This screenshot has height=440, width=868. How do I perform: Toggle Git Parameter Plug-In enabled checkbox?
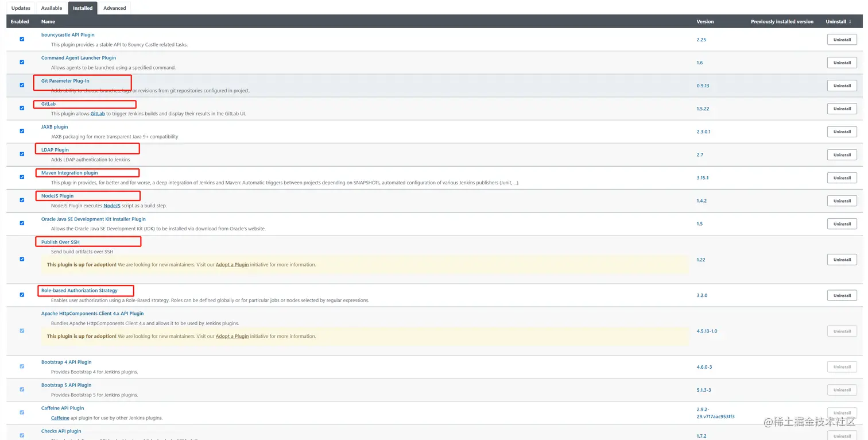(22, 85)
